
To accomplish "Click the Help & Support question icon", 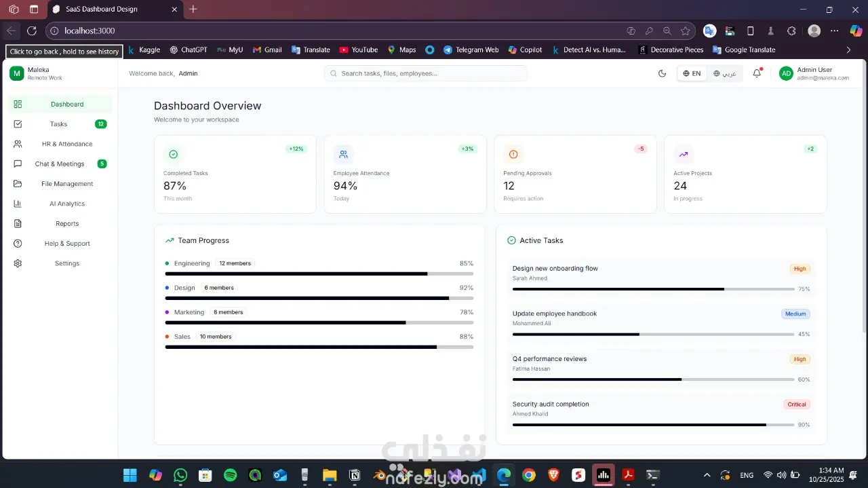I will click(x=18, y=244).
